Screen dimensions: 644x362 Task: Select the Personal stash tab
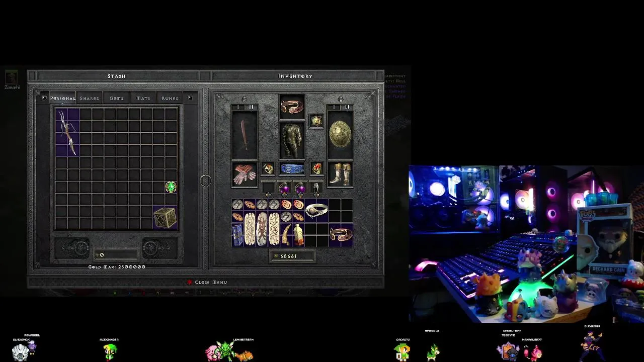(62, 98)
